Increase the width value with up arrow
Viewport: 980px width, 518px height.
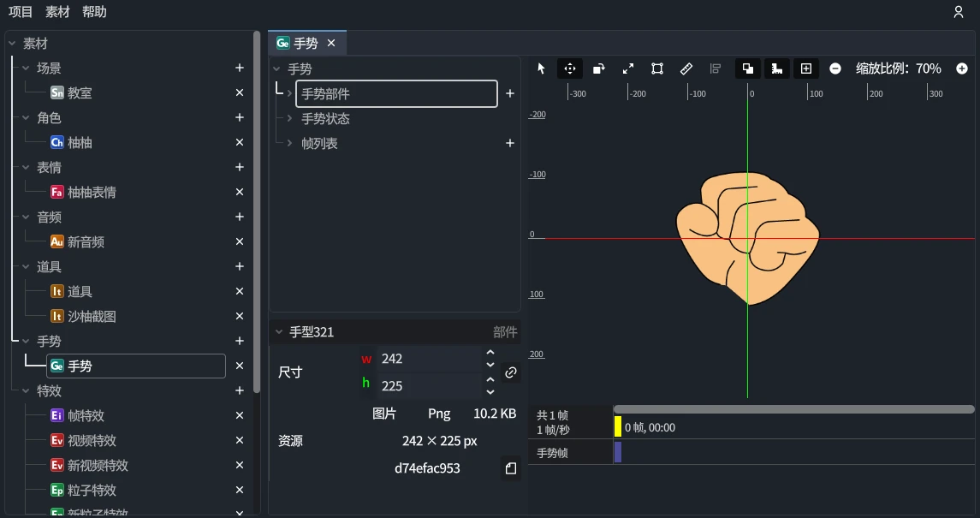tap(490, 353)
